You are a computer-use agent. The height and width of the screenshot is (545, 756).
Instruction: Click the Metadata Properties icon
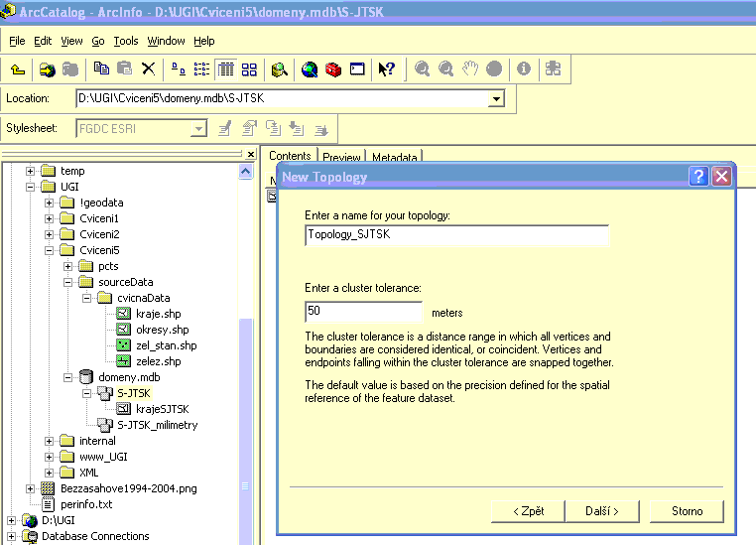coord(249,128)
